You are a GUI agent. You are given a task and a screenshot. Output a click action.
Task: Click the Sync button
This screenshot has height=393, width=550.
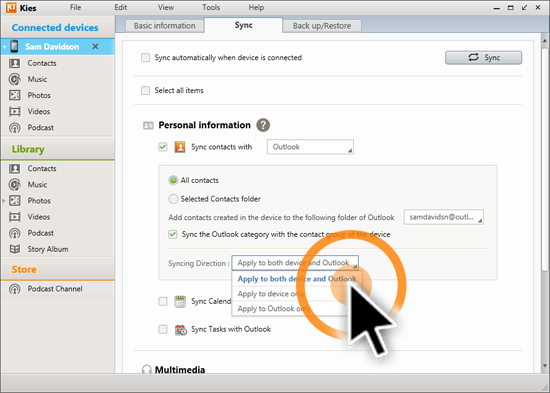tap(483, 58)
